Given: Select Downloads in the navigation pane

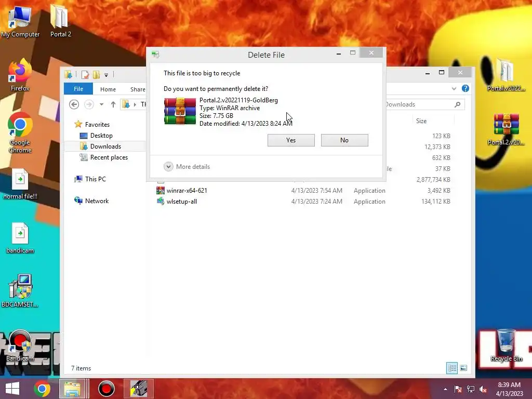Looking at the screenshot, I should click(x=105, y=146).
